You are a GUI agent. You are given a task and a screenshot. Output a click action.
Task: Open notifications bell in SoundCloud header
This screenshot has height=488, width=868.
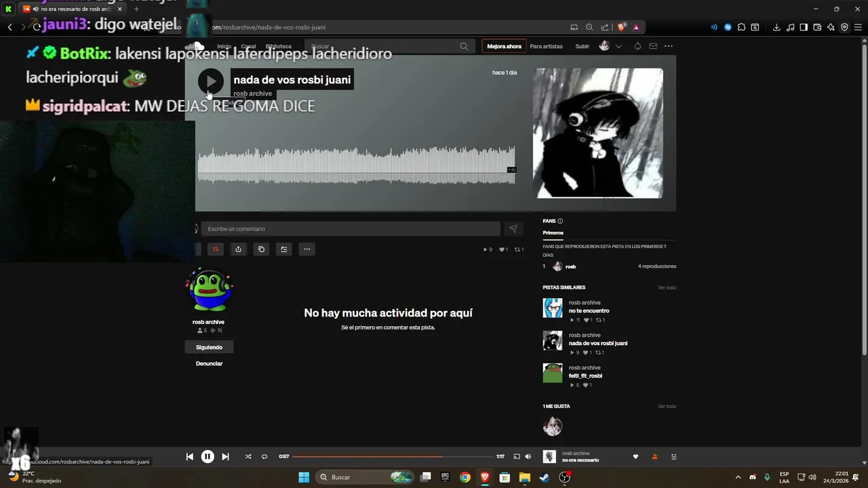[x=637, y=47]
